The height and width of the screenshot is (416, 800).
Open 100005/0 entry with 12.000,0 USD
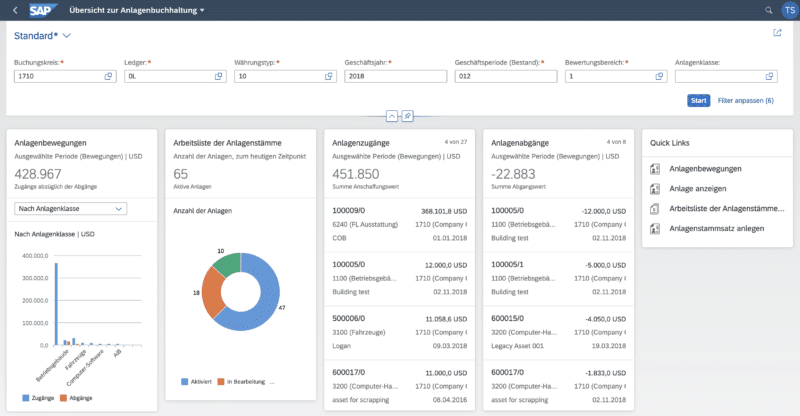click(x=399, y=279)
